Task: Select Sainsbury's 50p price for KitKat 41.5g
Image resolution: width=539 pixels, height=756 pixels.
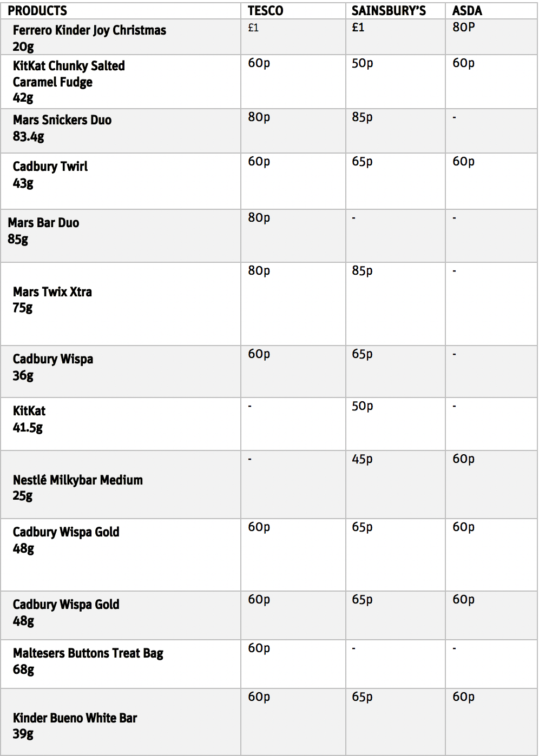Action: click(x=362, y=406)
